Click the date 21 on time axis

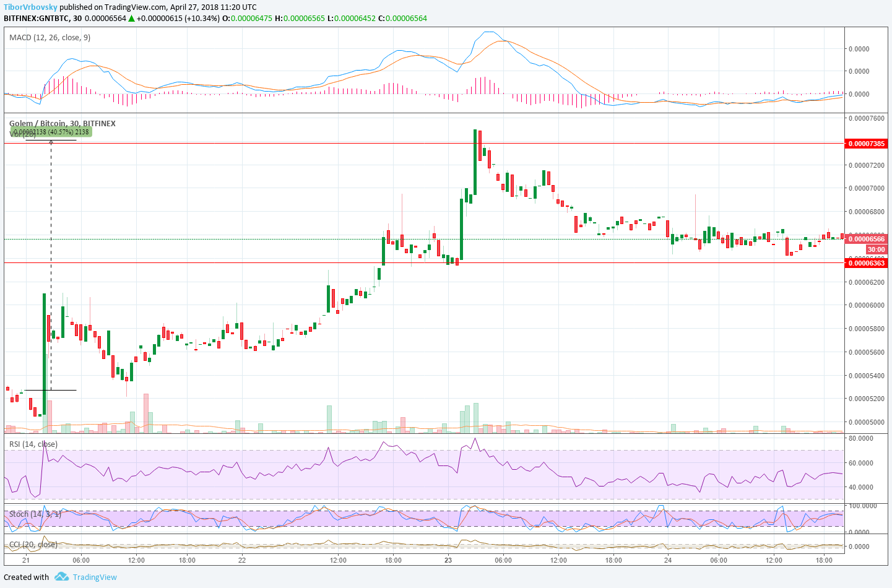pyautogui.click(x=26, y=560)
